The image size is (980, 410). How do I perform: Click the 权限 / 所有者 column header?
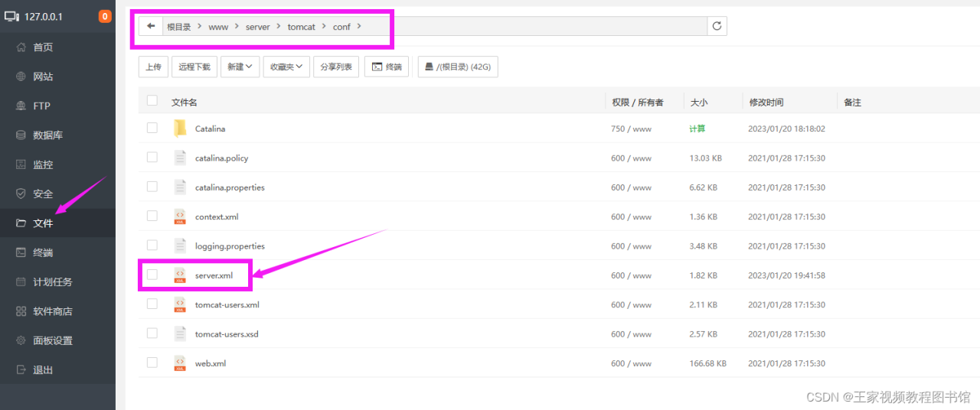(638, 102)
